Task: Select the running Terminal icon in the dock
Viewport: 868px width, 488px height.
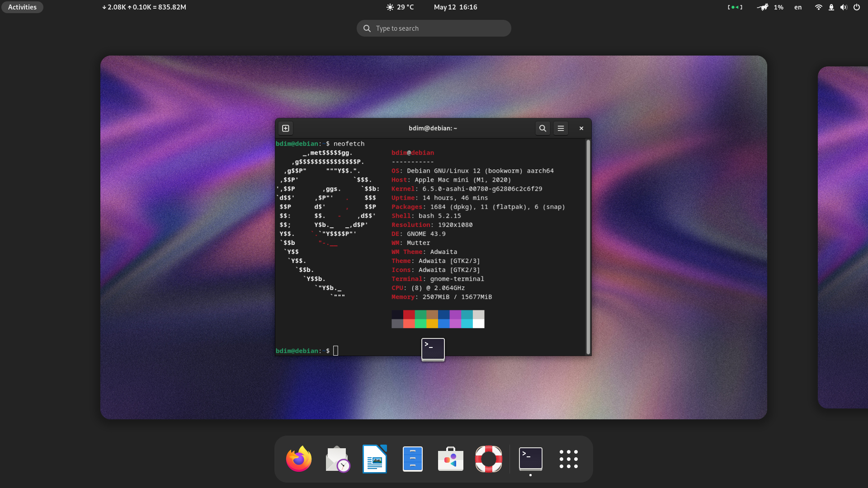Action: [530, 459]
